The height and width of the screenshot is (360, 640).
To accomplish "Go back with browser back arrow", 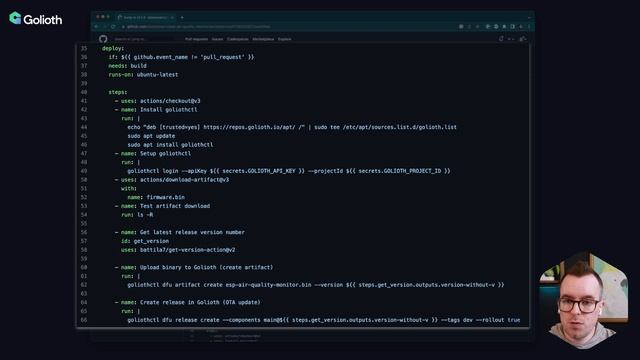I will (97, 27).
